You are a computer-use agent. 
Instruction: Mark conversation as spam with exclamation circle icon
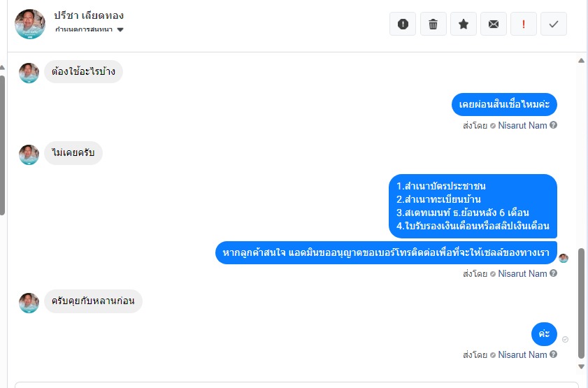403,24
